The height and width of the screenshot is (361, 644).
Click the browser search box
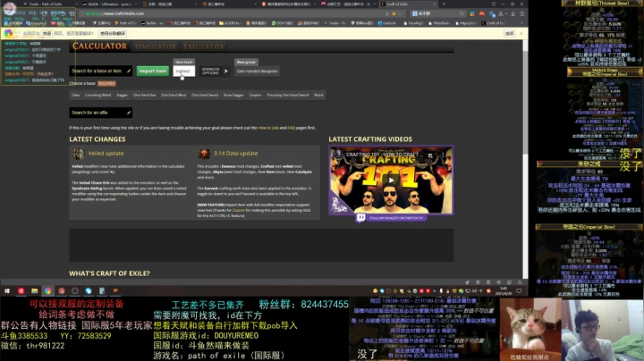click(x=437, y=13)
